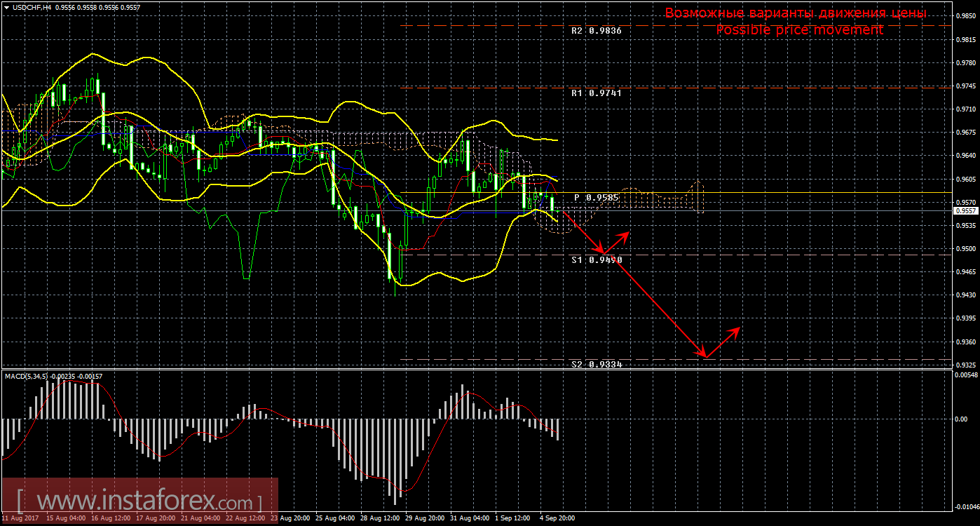The height and width of the screenshot is (526, 980).
Task: Click the 0.9535 price axis label
Action: 966,226
